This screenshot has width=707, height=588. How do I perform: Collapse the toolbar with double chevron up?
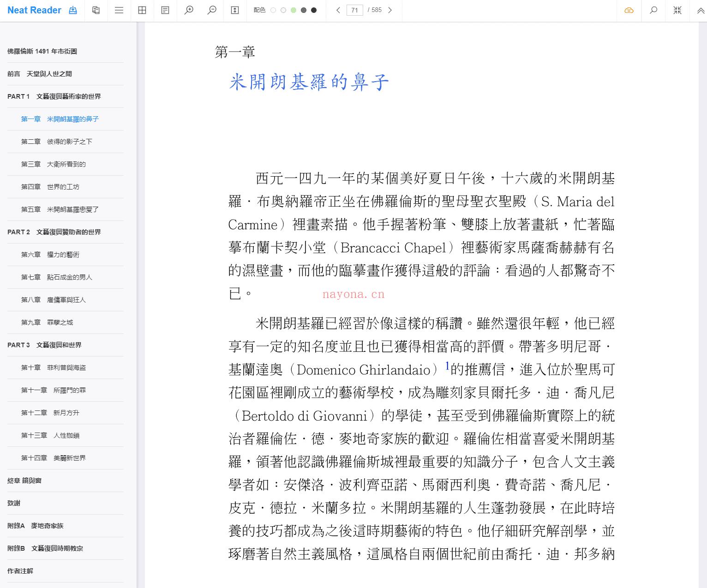click(x=701, y=11)
